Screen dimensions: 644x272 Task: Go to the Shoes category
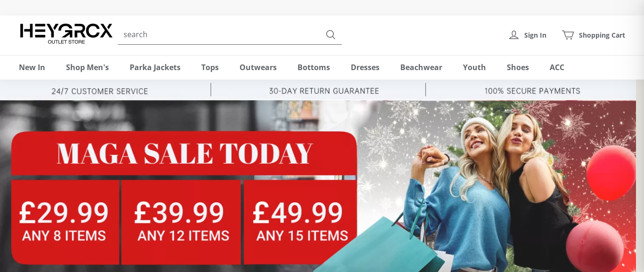coord(518,67)
